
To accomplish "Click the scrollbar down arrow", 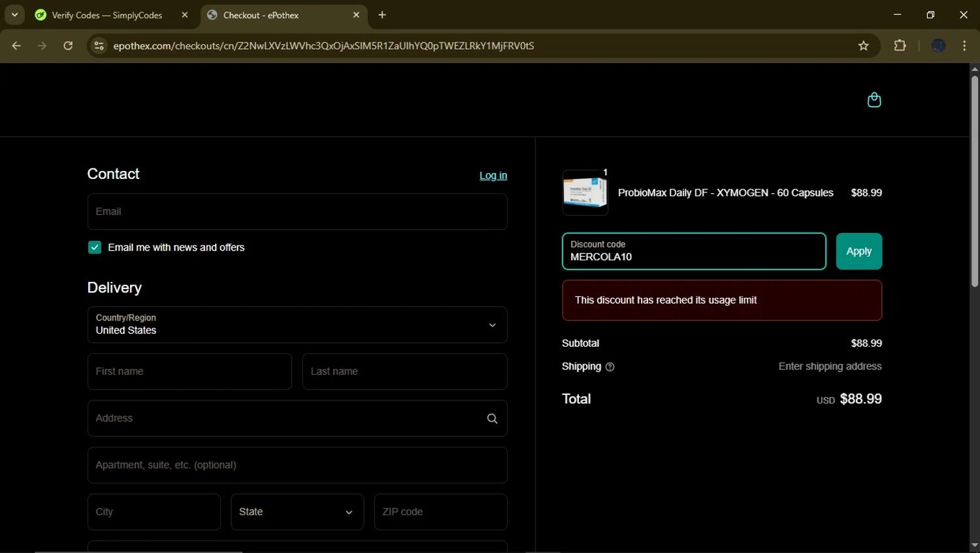I will (974, 546).
